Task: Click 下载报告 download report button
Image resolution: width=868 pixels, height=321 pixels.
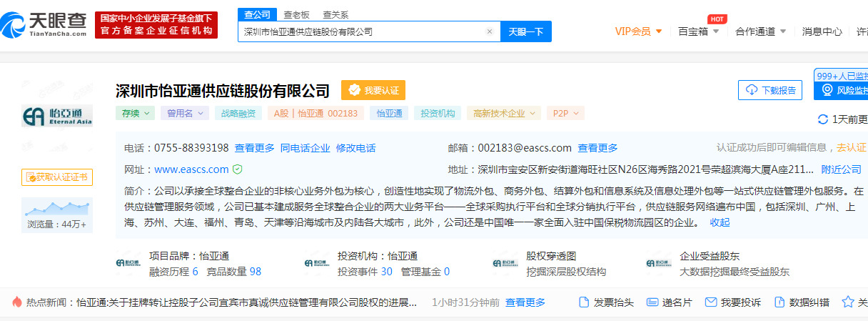Action: (770, 90)
